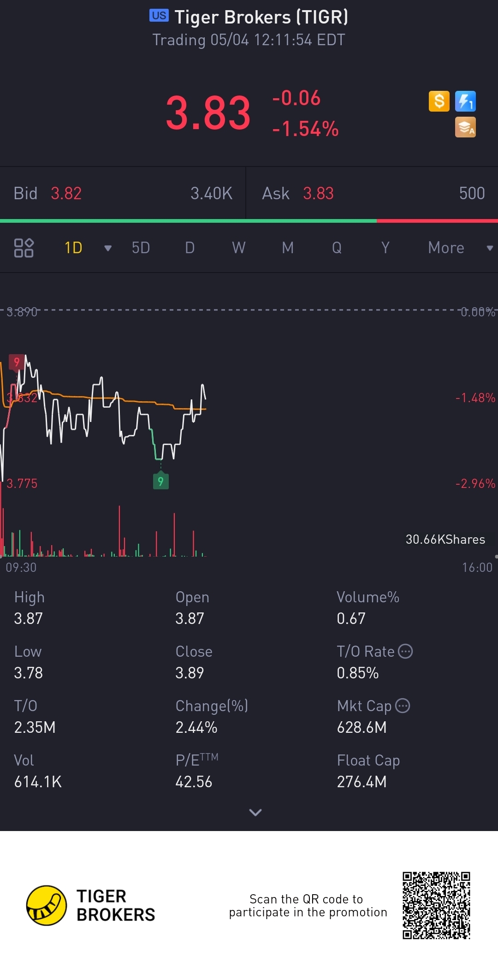Expand more stock details chevron
Screen dimensions: 498x980
coord(255,812)
